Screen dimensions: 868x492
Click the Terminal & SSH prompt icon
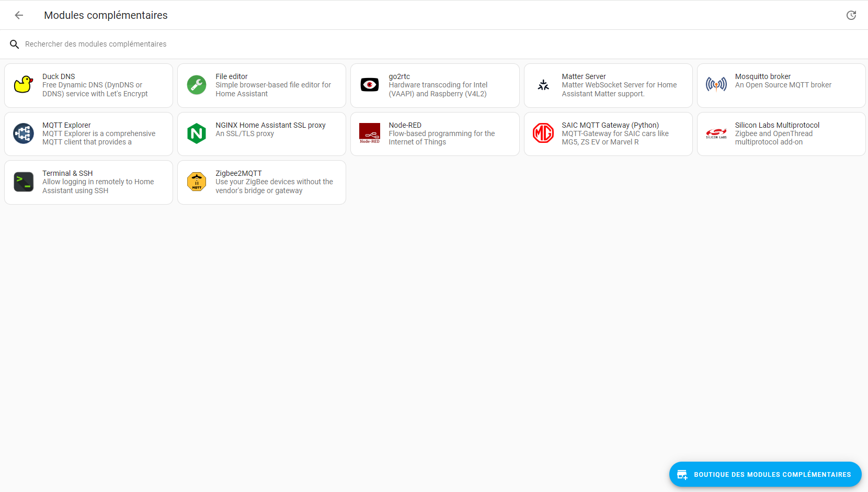click(24, 182)
